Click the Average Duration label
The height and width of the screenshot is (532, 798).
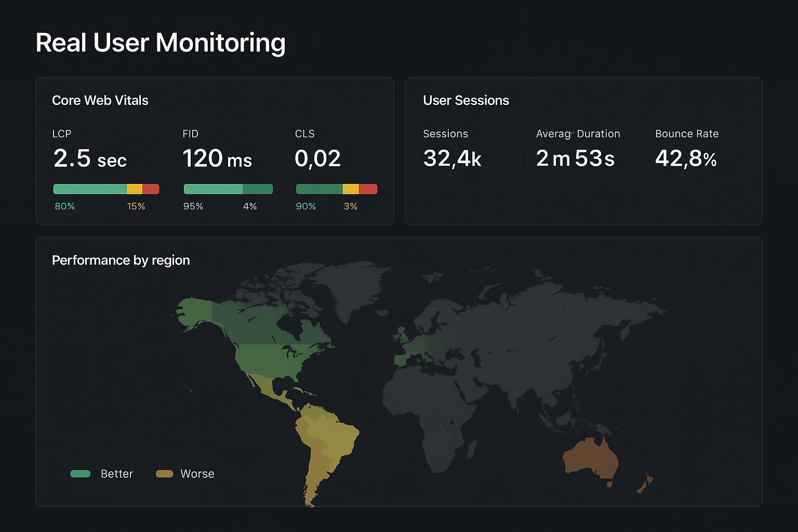(578, 134)
